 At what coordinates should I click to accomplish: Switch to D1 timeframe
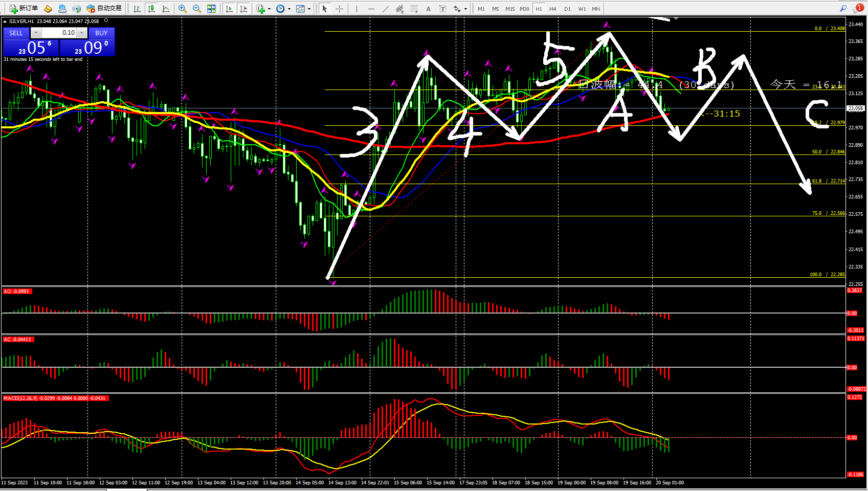(x=567, y=9)
